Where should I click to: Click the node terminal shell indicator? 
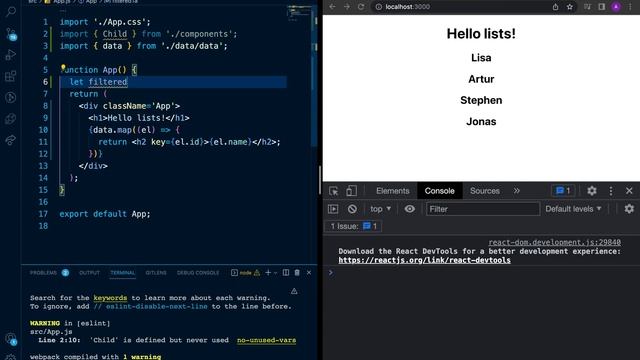pos(241,273)
